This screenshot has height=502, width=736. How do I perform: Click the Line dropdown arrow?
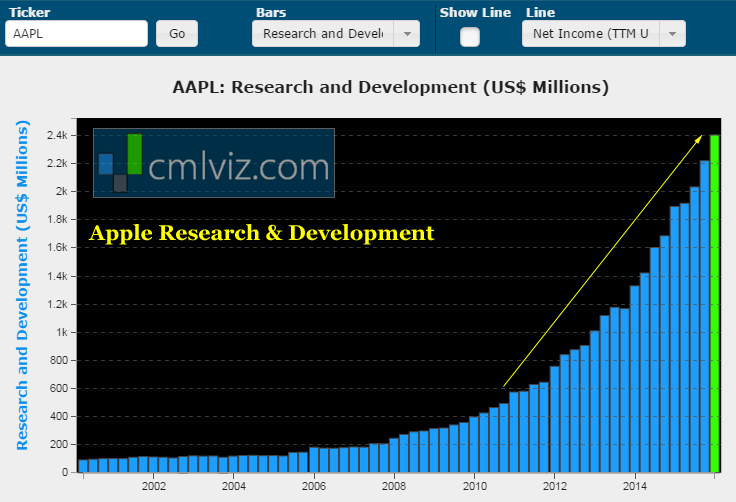pyautogui.click(x=672, y=33)
